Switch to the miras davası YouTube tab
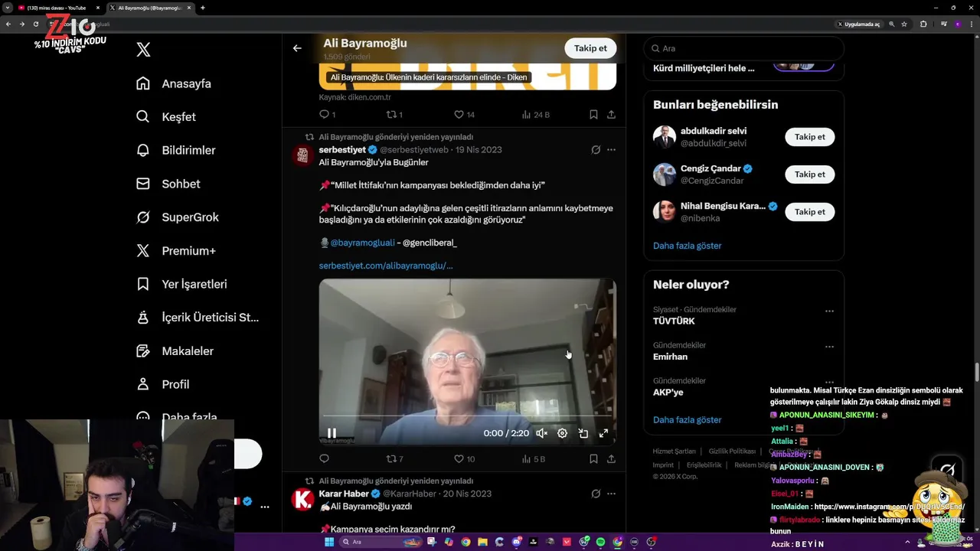The width and height of the screenshot is (980, 551). click(x=57, y=8)
